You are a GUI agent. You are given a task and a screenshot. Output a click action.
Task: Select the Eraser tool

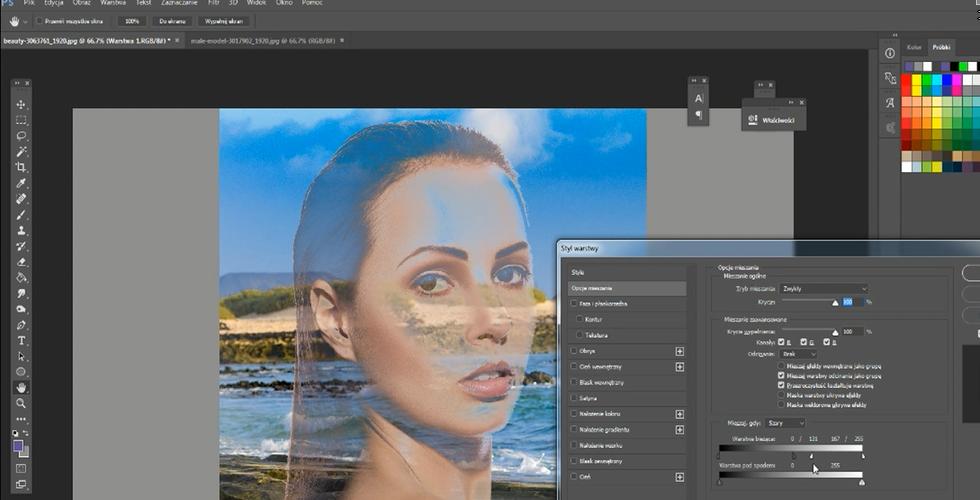pos(21,262)
